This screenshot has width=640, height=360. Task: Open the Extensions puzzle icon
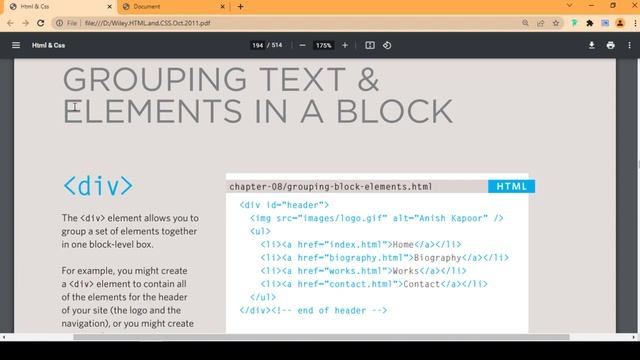(589, 23)
